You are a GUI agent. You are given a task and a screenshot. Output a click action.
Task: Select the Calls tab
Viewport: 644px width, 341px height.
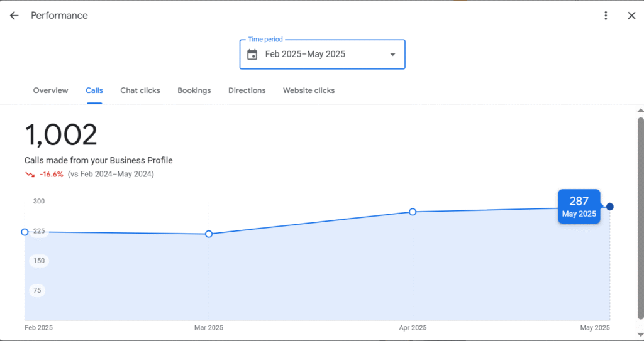(x=94, y=90)
